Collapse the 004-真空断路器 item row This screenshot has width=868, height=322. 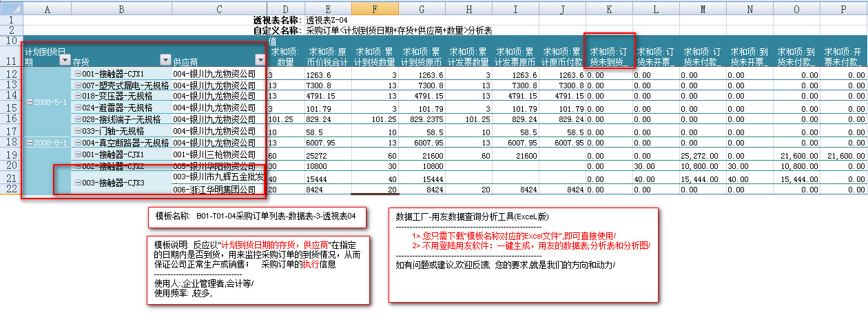78,143
